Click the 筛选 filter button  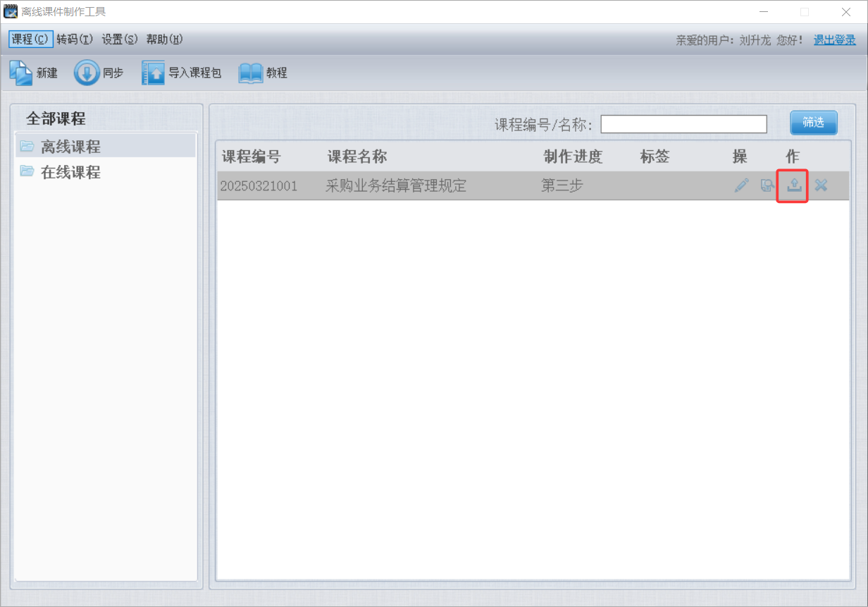[813, 123]
